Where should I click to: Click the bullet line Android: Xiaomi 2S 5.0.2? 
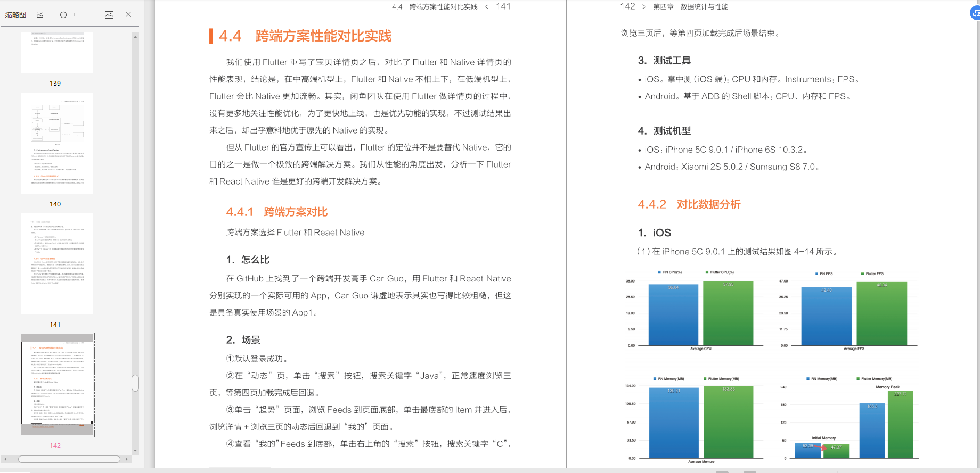pos(729,167)
